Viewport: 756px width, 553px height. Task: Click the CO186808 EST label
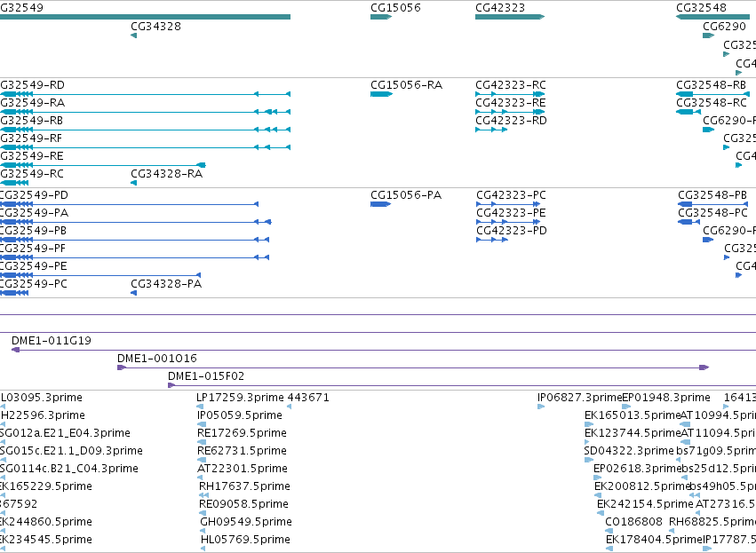(x=634, y=522)
